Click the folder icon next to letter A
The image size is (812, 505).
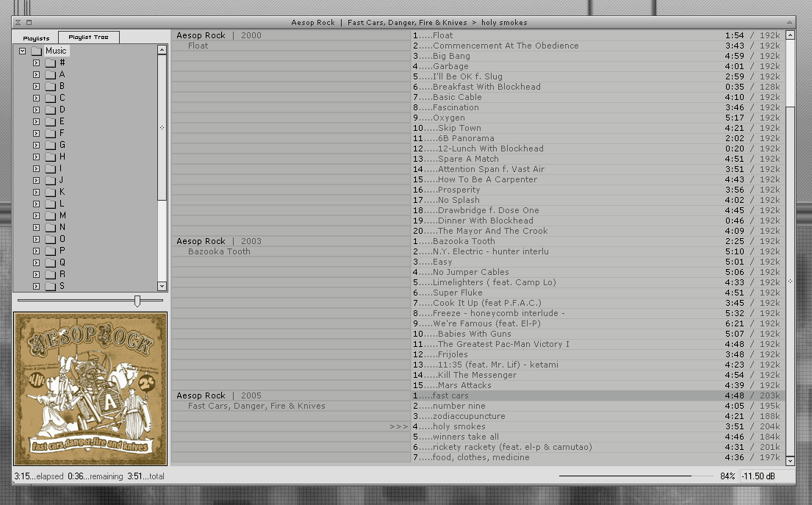pos(50,74)
